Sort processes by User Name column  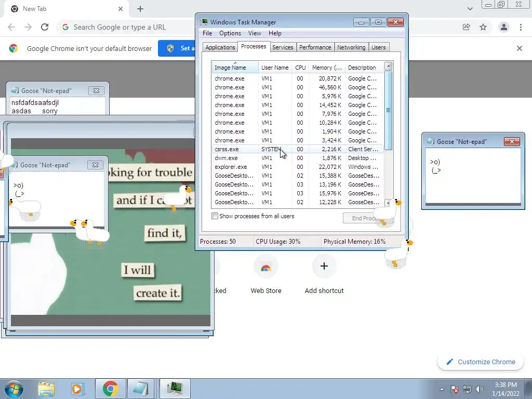[275, 68]
